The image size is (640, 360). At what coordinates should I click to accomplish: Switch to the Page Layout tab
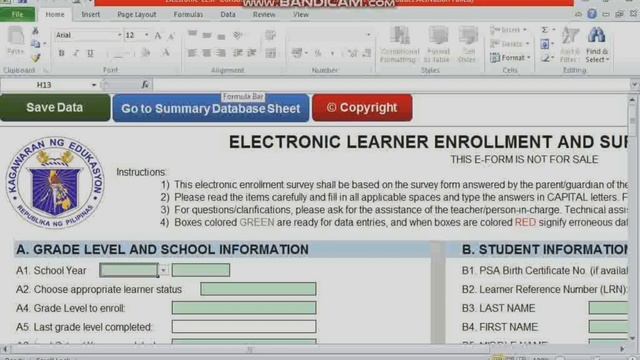pyautogui.click(x=137, y=15)
